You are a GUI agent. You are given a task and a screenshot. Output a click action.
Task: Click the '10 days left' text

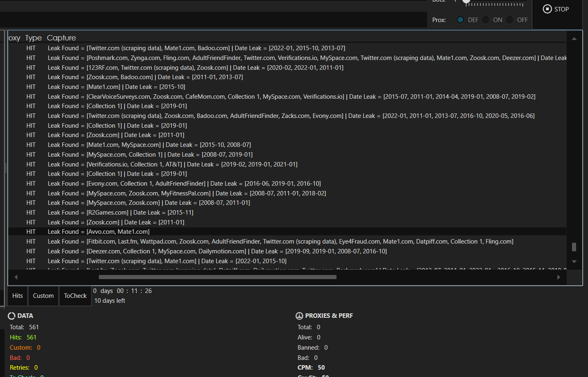(x=109, y=301)
